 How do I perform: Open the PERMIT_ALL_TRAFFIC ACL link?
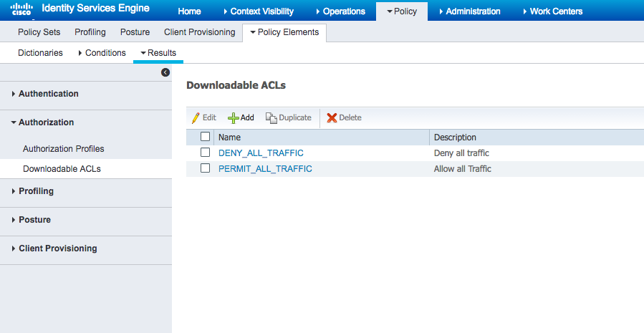(265, 169)
